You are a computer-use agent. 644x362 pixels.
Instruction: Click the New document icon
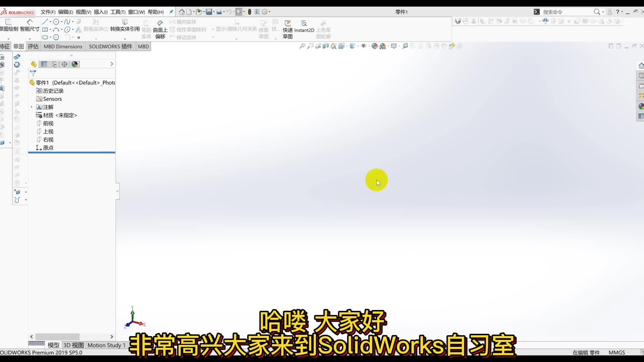(x=189, y=12)
